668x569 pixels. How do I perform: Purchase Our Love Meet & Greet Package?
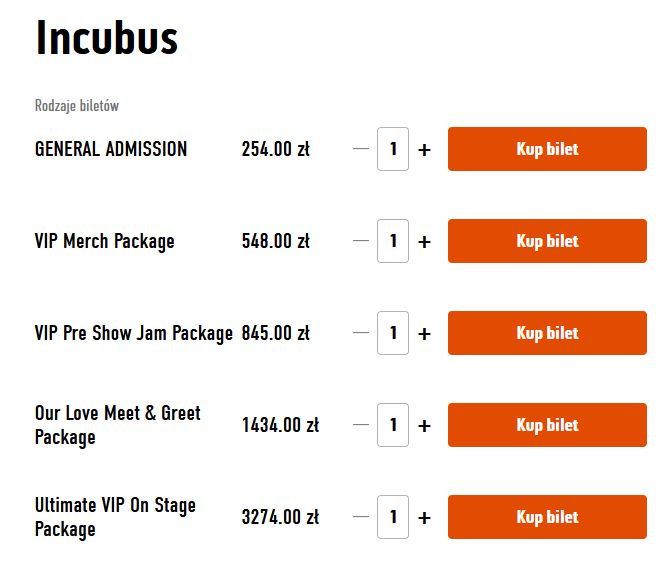[x=547, y=425]
